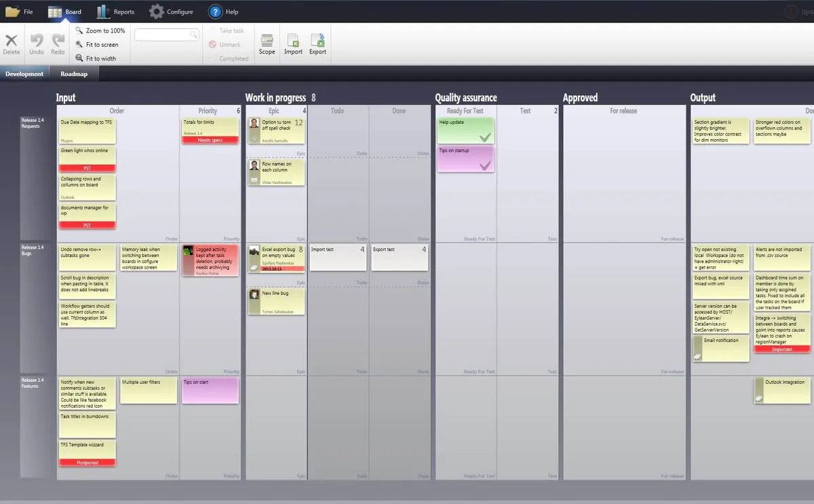Open the Configure tab
Viewport: 814px width, 504px height.
click(171, 12)
